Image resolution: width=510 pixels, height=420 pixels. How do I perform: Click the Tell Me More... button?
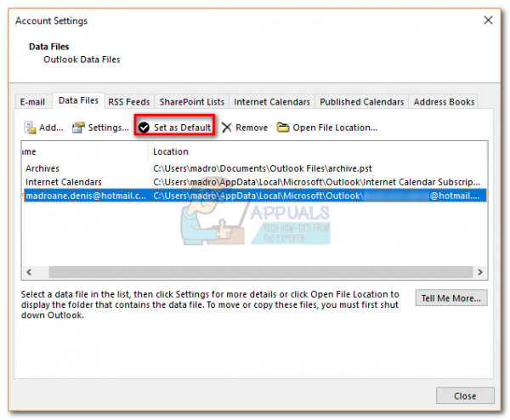click(x=451, y=298)
